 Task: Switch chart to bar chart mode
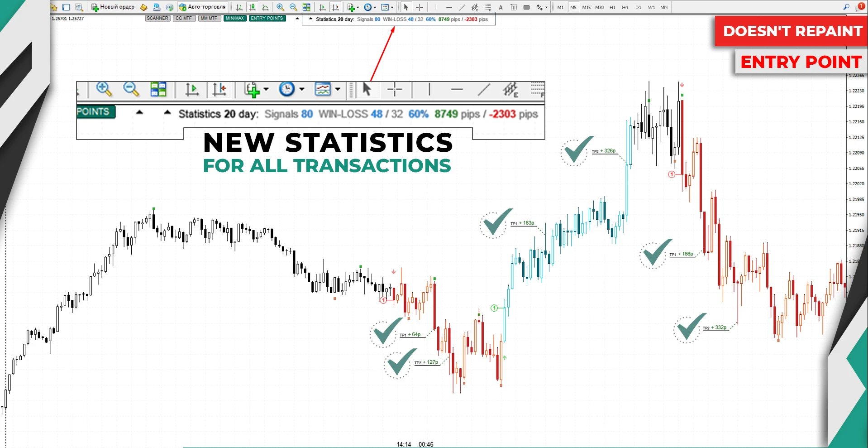coord(239,7)
